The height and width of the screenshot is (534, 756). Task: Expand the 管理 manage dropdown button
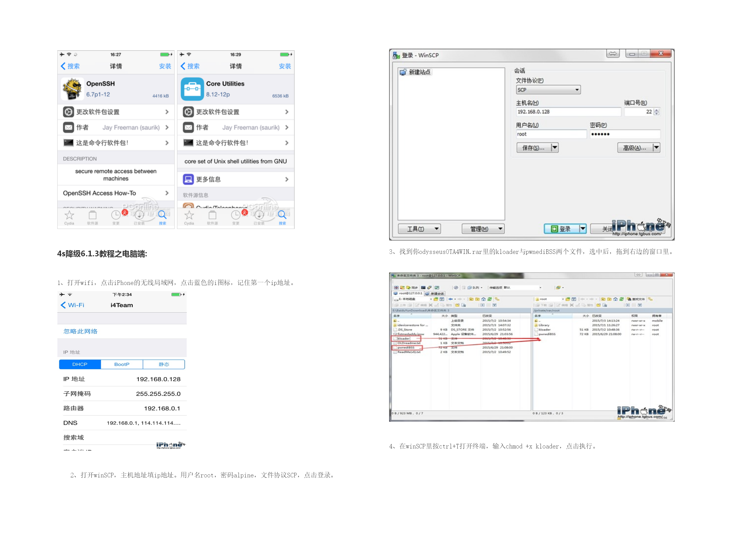483,229
